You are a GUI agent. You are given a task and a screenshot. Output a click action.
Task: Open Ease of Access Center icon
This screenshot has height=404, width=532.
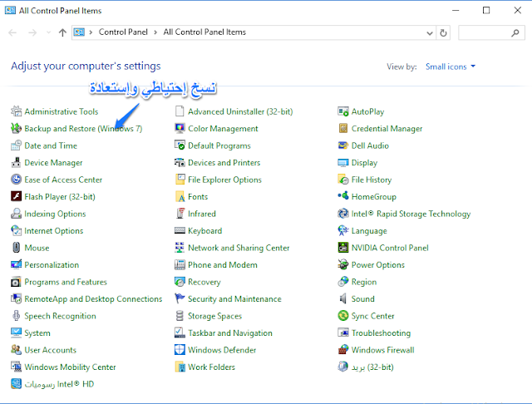(16, 180)
